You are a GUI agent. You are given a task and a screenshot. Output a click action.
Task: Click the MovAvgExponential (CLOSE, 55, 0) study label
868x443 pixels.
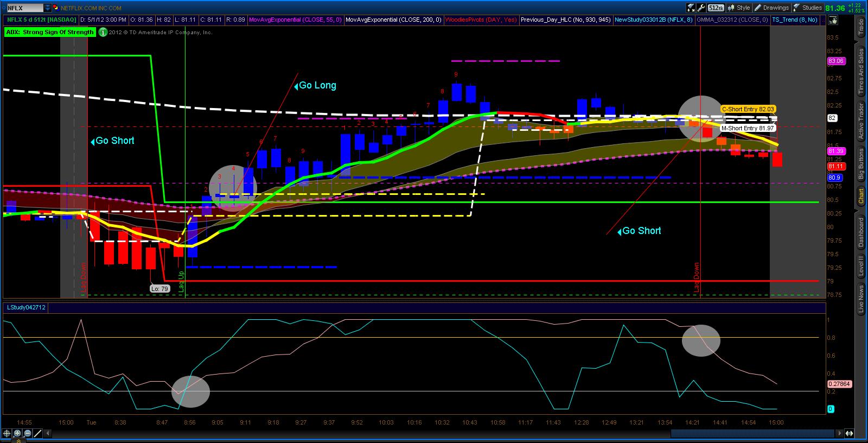[x=295, y=20]
